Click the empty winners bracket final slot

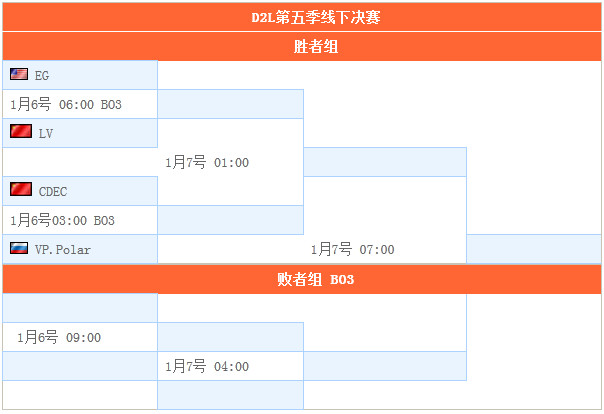(x=385, y=162)
